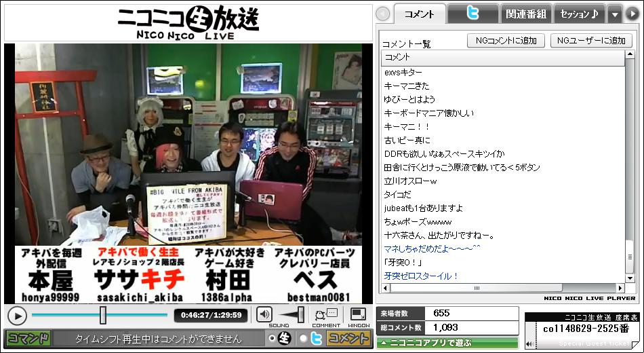Click the seat number co1148629-2525番
The width and height of the screenshot is (644, 353).
[x=586, y=329]
